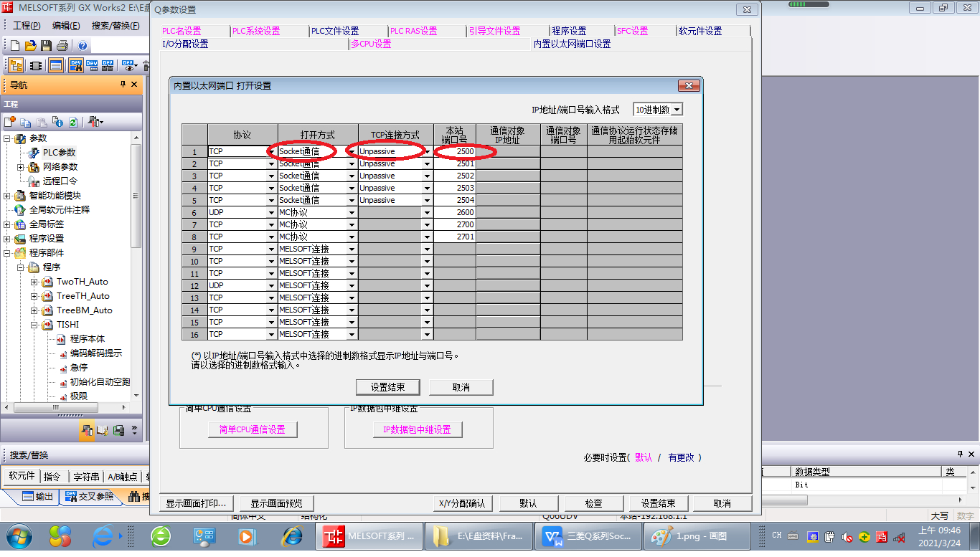Toggle the navigation window tree icon

click(15, 66)
